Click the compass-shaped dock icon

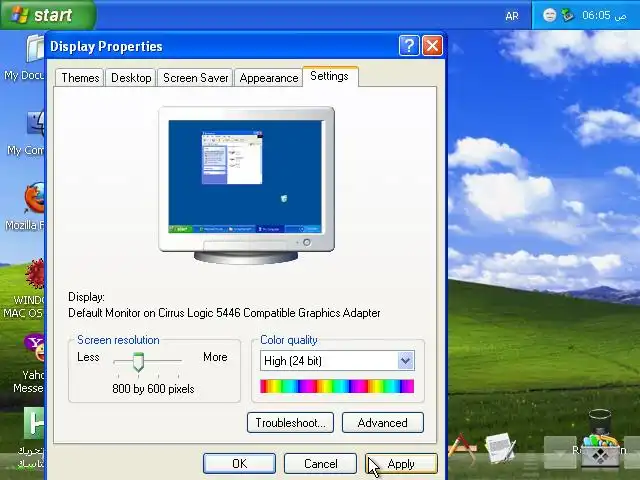[462, 448]
